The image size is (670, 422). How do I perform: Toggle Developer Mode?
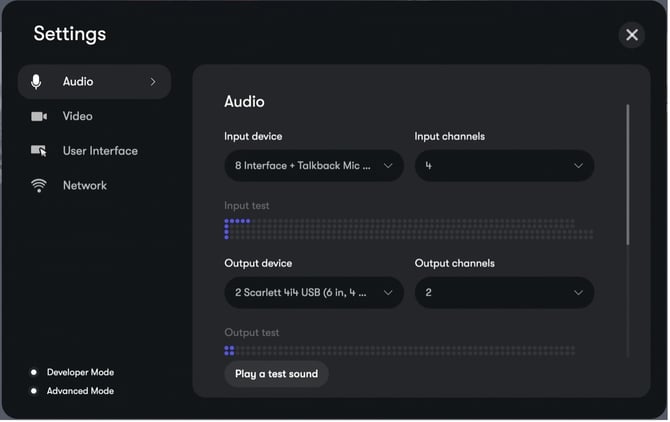click(33, 372)
